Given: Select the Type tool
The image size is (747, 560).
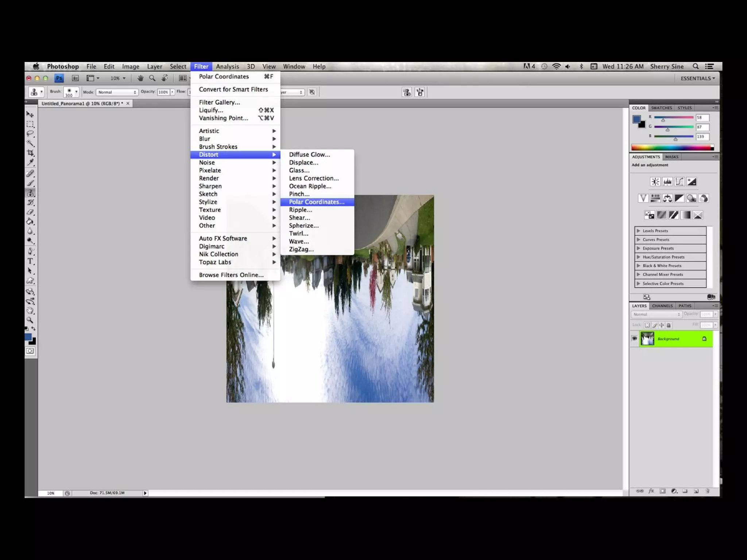Looking at the screenshot, I should click(31, 261).
